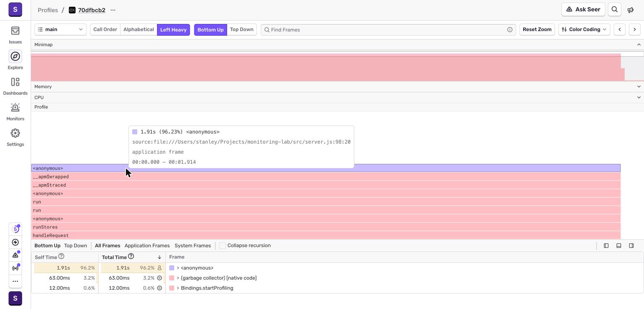
Task: Go to Dashboards in the sidebar
Action: pyautogui.click(x=15, y=86)
